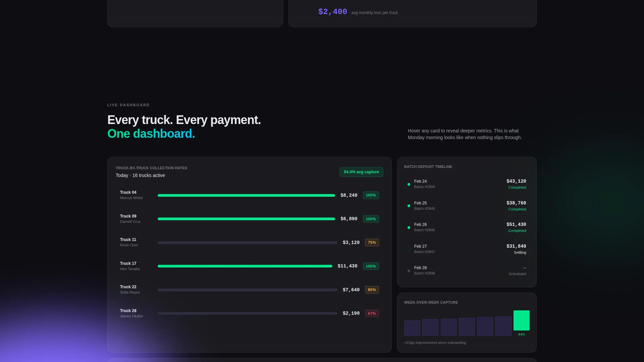The height and width of the screenshot is (362, 644).
Task: Click Truck 22 collection progress bar
Action: 248,290
